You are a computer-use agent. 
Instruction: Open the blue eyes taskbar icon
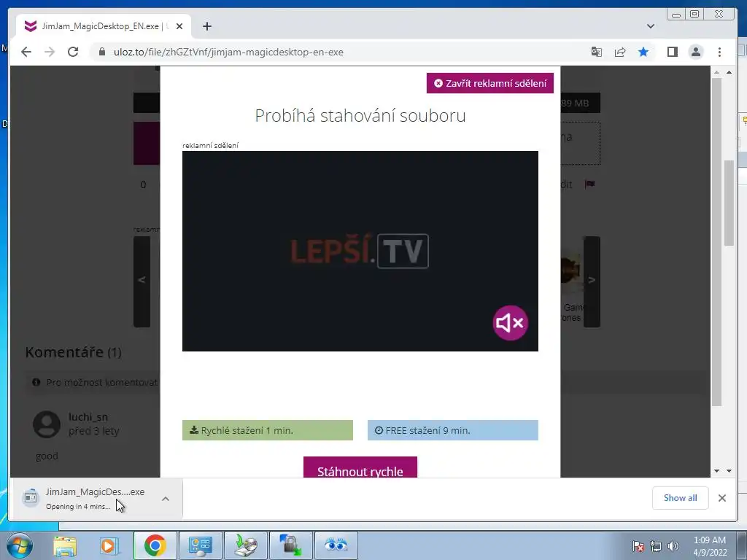coord(336,545)
